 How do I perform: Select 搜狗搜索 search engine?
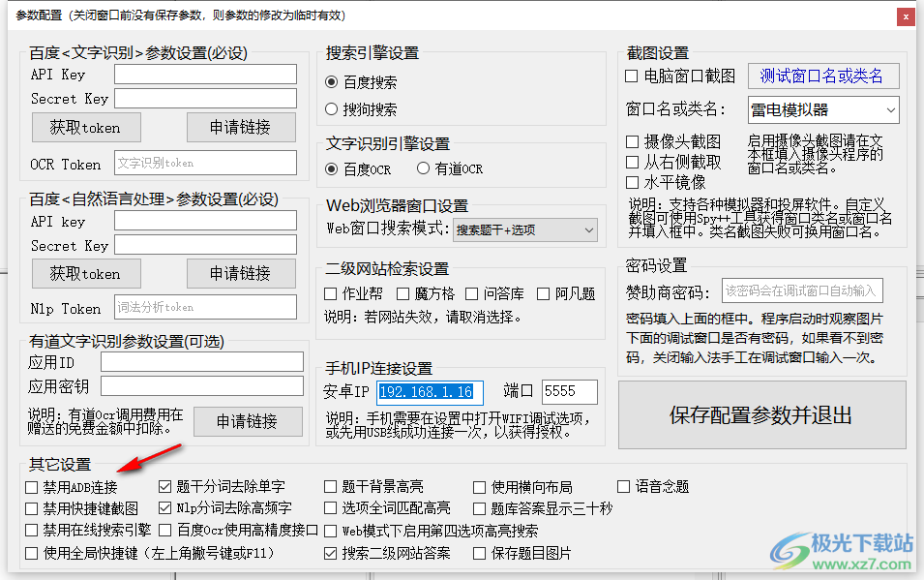click(331, 109)
